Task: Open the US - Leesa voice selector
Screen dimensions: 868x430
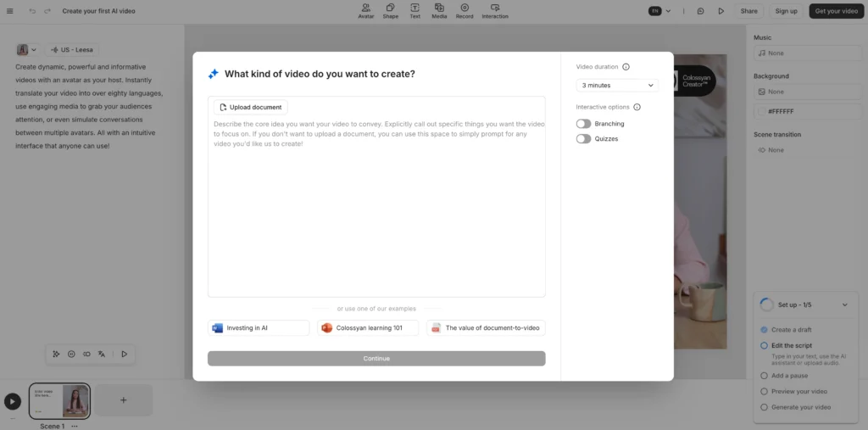Action: coord(72,50)
